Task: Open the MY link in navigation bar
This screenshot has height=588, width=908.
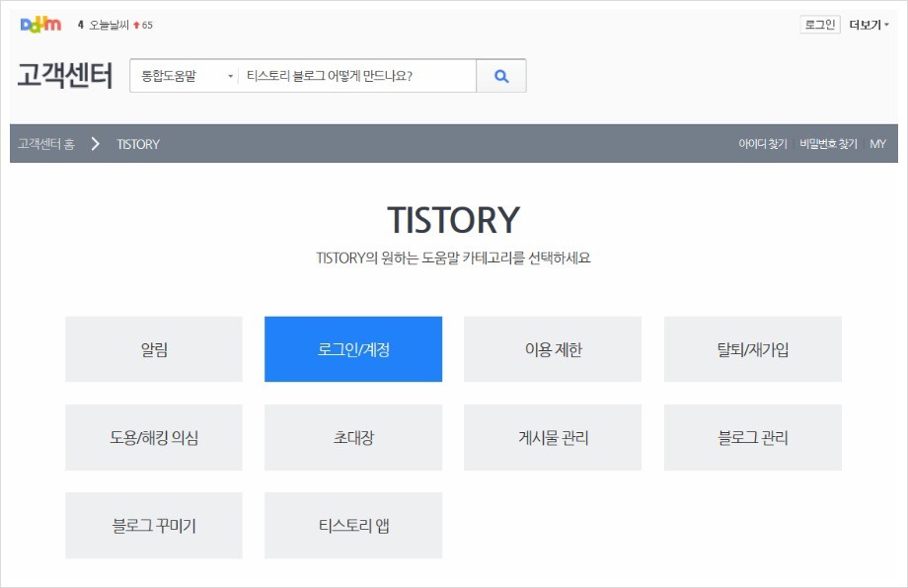Action: tap(877, 143)
